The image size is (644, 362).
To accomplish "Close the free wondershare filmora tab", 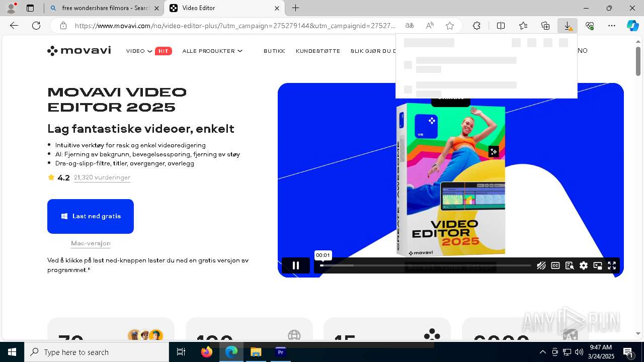I will coord(157,8).
